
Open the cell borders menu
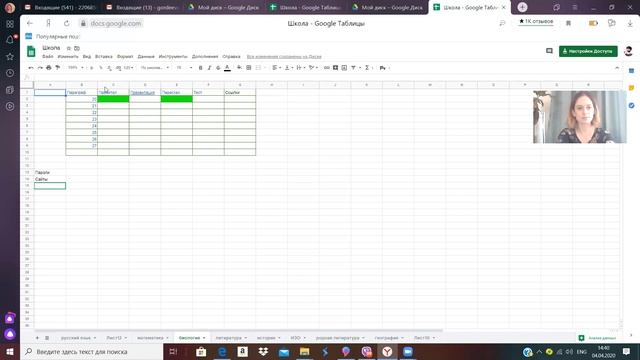click(249, 68)
